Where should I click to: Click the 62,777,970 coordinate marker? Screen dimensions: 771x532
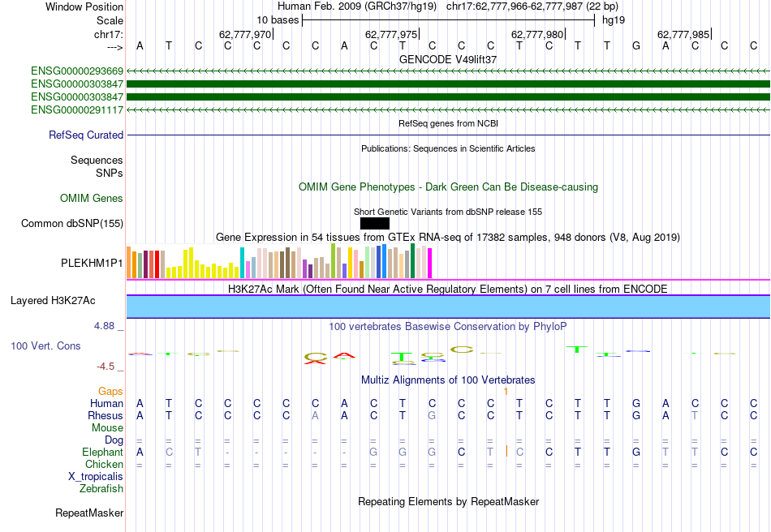[245, 34]
